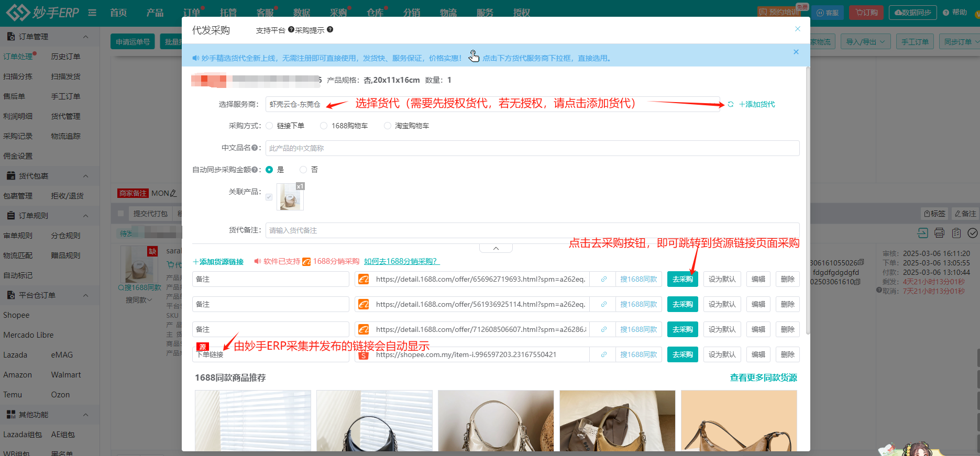
Task: Select the 1688购物车 radio option
Action: click(x=324, y=126)
